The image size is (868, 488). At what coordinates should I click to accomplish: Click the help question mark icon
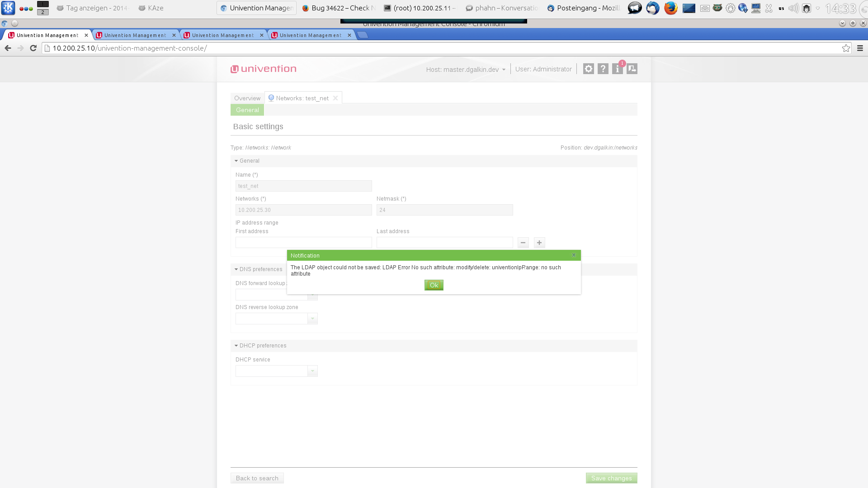603,69
